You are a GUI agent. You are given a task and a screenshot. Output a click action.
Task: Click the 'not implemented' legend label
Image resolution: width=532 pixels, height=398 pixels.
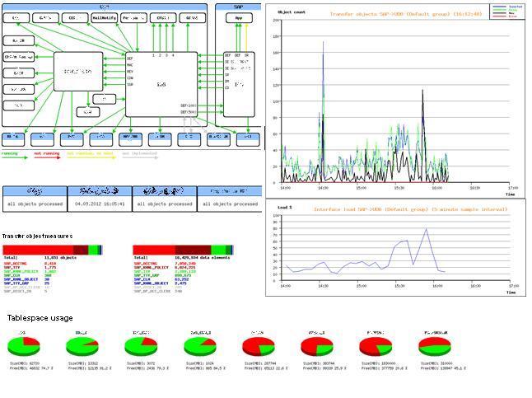pos(138,152)
